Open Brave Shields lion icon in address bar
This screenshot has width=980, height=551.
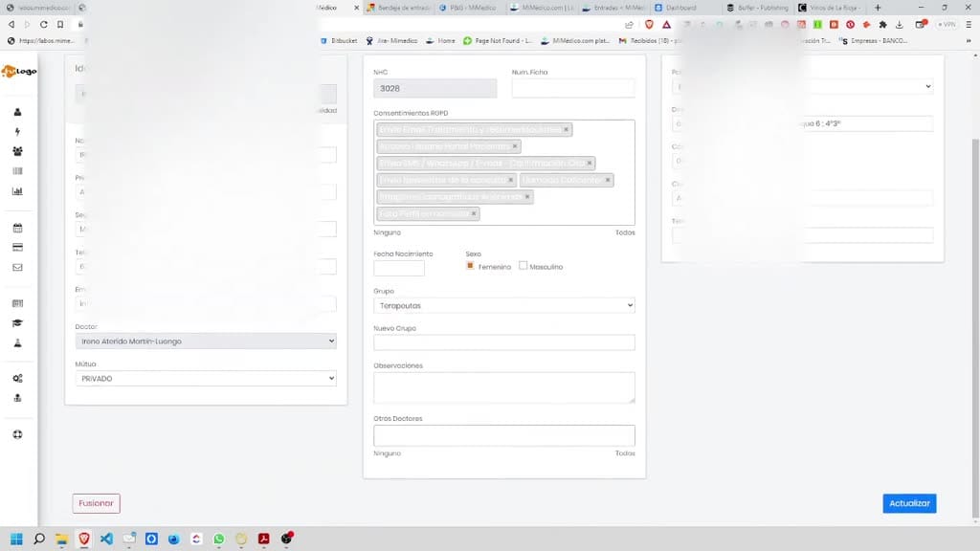tap(650, 24)
